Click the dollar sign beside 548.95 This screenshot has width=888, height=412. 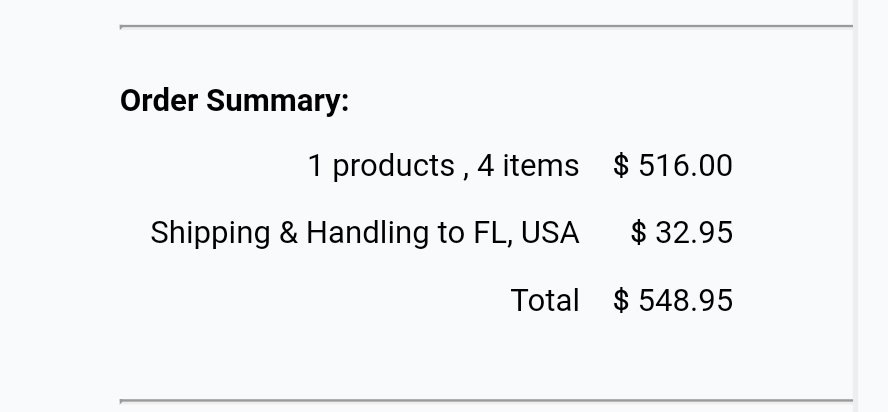pyautogui.click(x=621, y=300)
